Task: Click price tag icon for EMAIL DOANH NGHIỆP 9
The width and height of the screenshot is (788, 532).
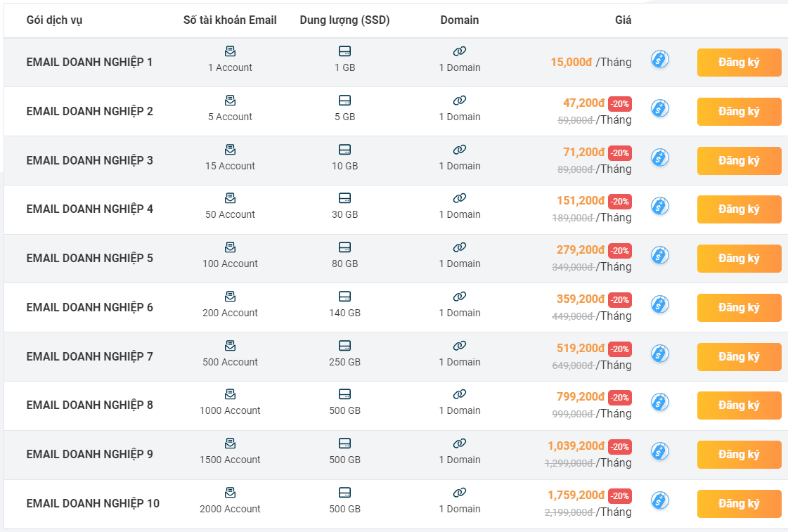Action: point(660,451)
